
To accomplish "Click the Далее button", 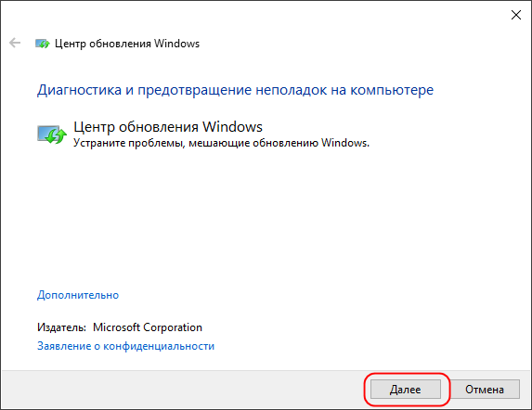I will coord(406,389).
